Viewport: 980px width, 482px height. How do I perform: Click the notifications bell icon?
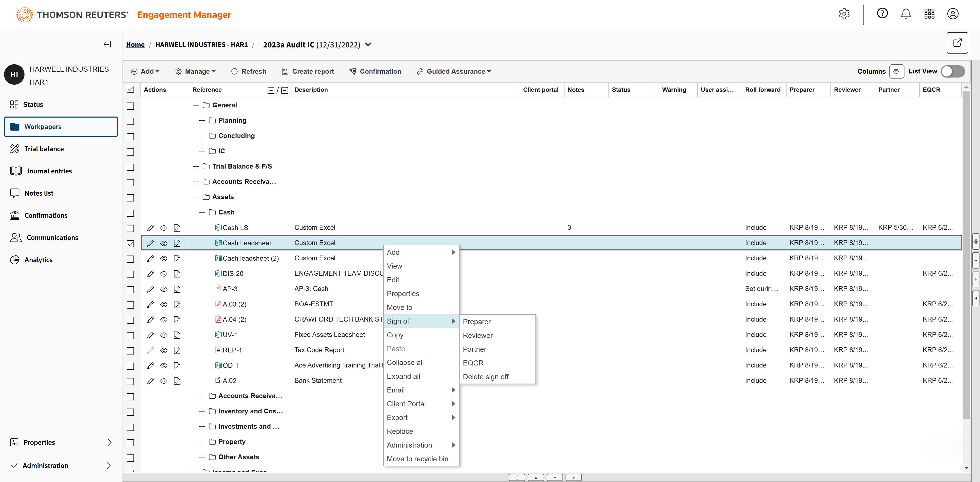[905, 14]
